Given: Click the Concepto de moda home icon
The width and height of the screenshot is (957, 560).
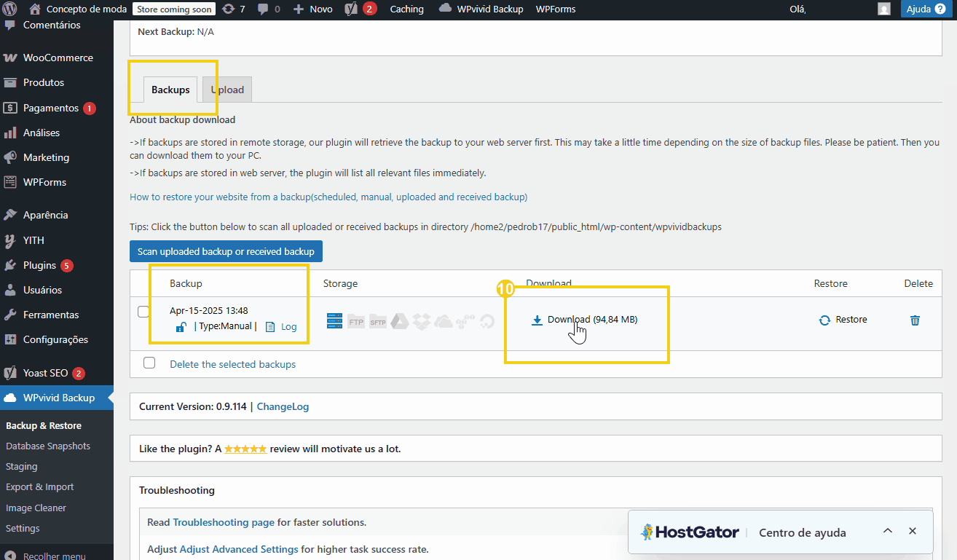Looking at the screenshot, I should [35, 9].
